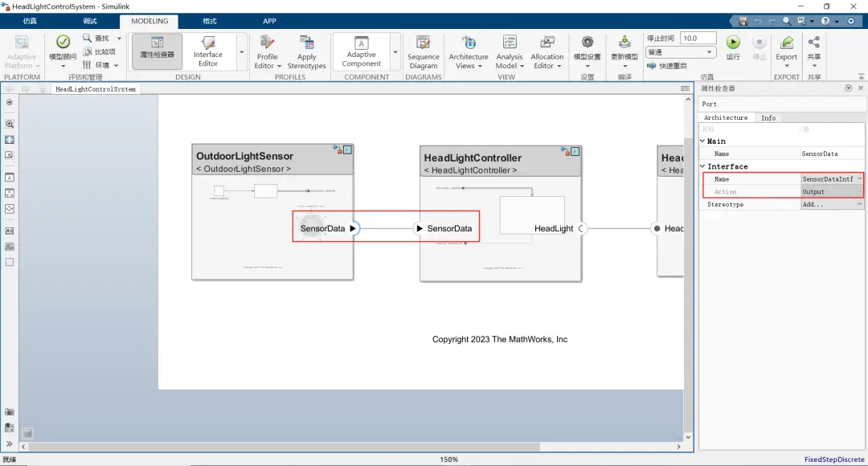Click the Compare (比较项) button in ribbon
This screenshot has width=868, height=466.
tap(99, 51)
